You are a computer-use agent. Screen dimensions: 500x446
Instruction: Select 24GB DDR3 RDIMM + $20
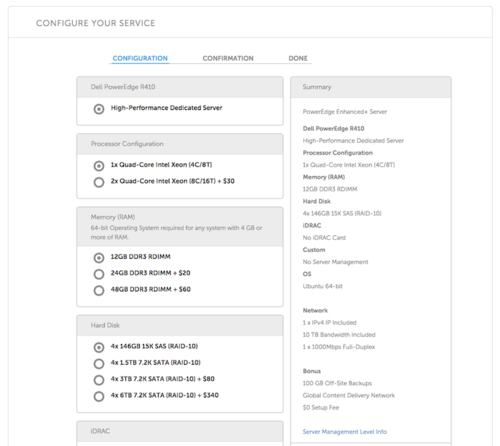tap(99, 274)
